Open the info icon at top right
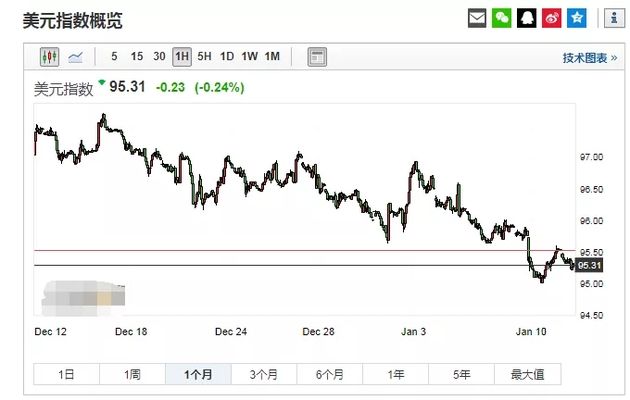 [x=614, y=18]
